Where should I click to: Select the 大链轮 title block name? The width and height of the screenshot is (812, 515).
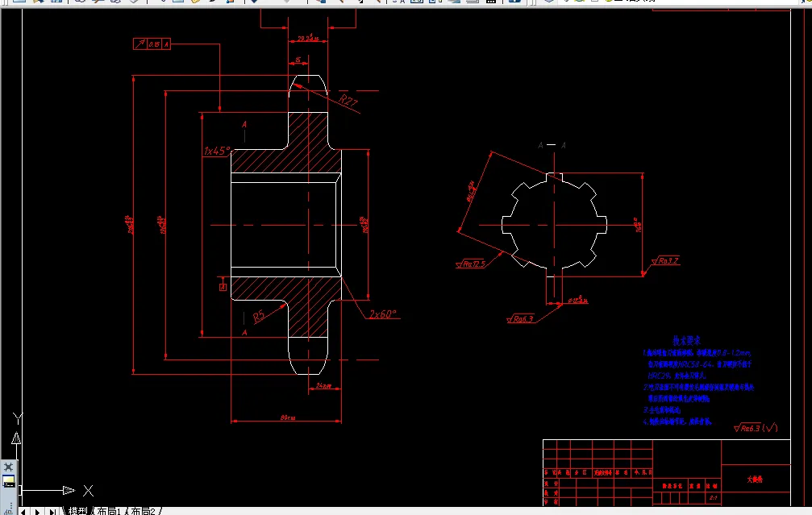pos(755,480)
